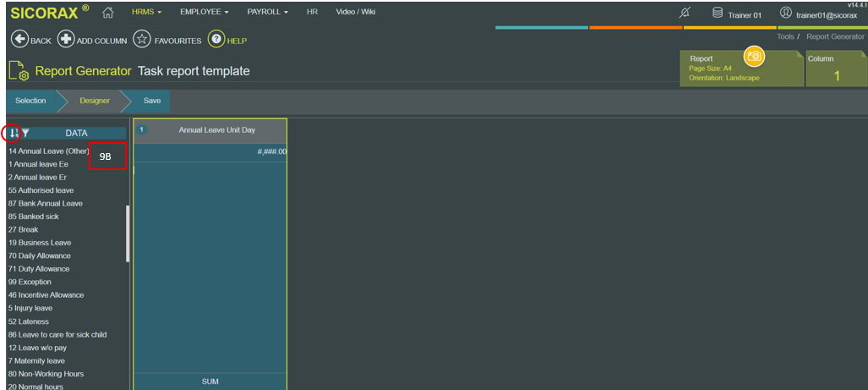Select 46 Incentive Allowance
Screen dimensions: 868x390
click(x=46, y=295)
